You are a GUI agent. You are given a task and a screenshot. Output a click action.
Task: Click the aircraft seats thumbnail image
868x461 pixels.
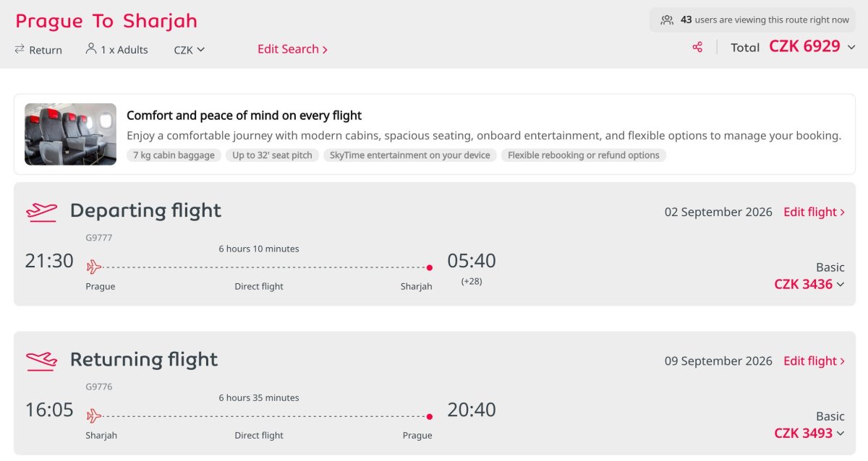click(x=70, y=134)
